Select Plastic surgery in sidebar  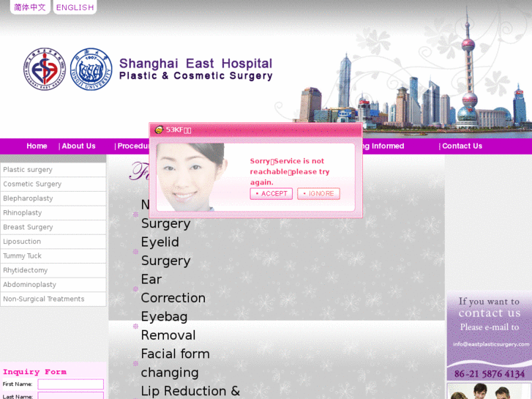coord(28,170)
